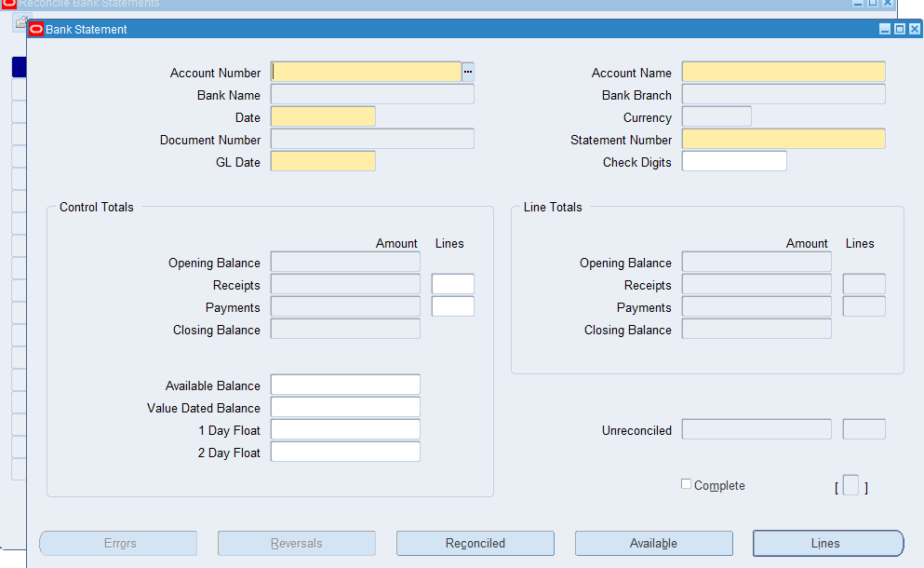Screen dimensions: 924x568
Task: Select the first record indicator on the left
Action: 19,66
